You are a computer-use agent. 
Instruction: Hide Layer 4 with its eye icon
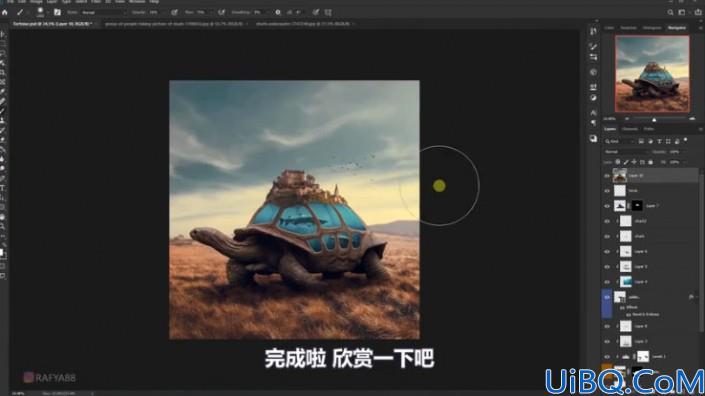pyautogui.click(x=607, y=282)
